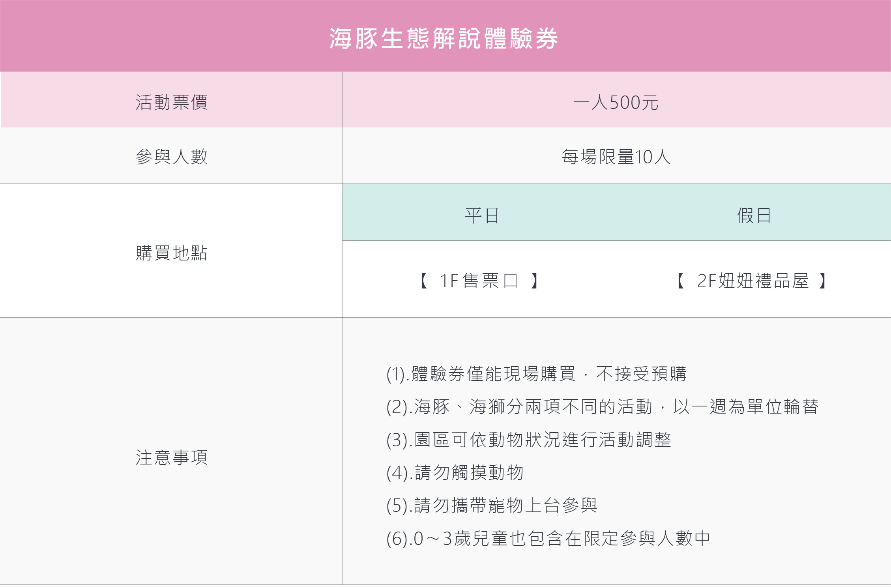891x588 pixels.
Task: Click the 每場限量10人 text
Action: pyautogui.click(x=616, y=157)
